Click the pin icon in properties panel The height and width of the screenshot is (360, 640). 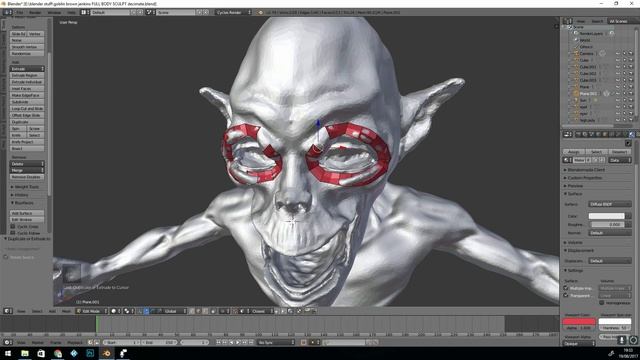pyautogui.click(x=628, y=143)
